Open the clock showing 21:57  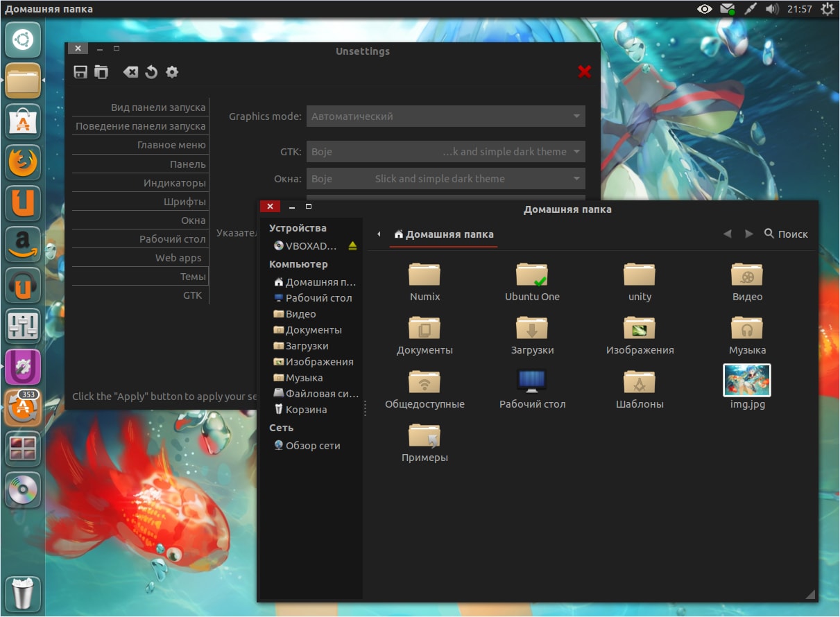(x=800, y=9)
